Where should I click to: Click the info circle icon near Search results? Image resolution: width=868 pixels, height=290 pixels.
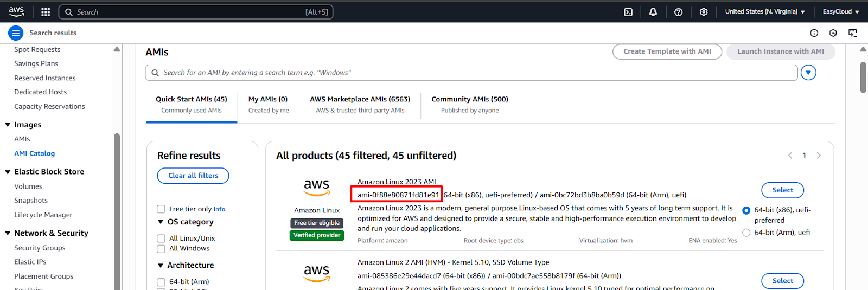pyautogui.click(x=814, y=33)
